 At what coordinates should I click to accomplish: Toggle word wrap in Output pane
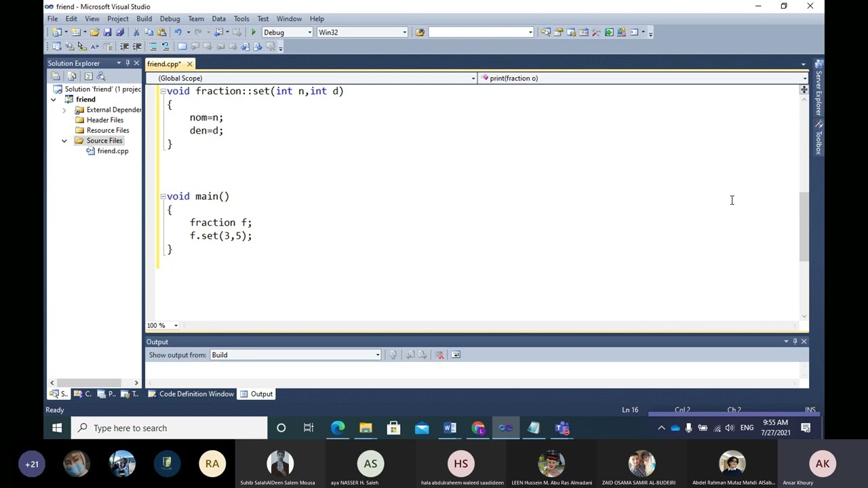click(x=456, y=354)
